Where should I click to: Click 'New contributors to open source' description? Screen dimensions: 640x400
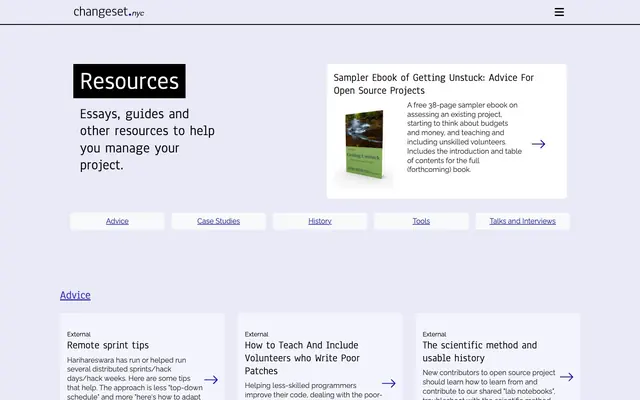point(489,384)
